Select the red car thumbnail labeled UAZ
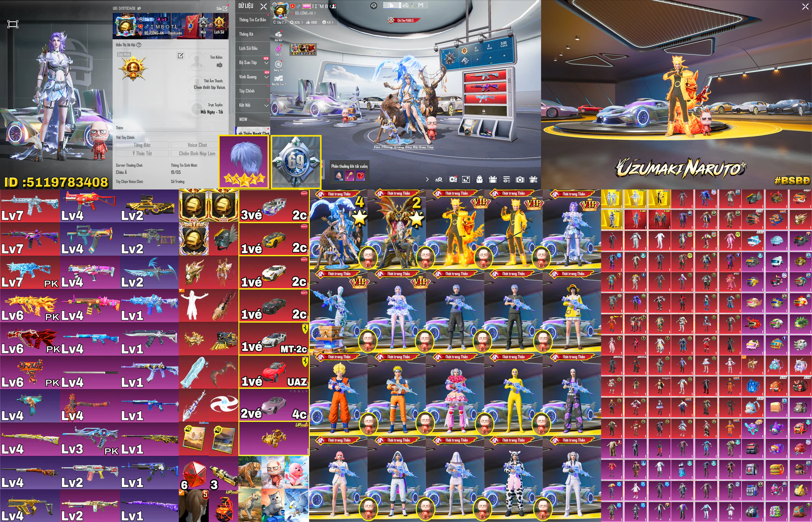The height and width of the screenshot is (522, 812). (x=274, y=372)
